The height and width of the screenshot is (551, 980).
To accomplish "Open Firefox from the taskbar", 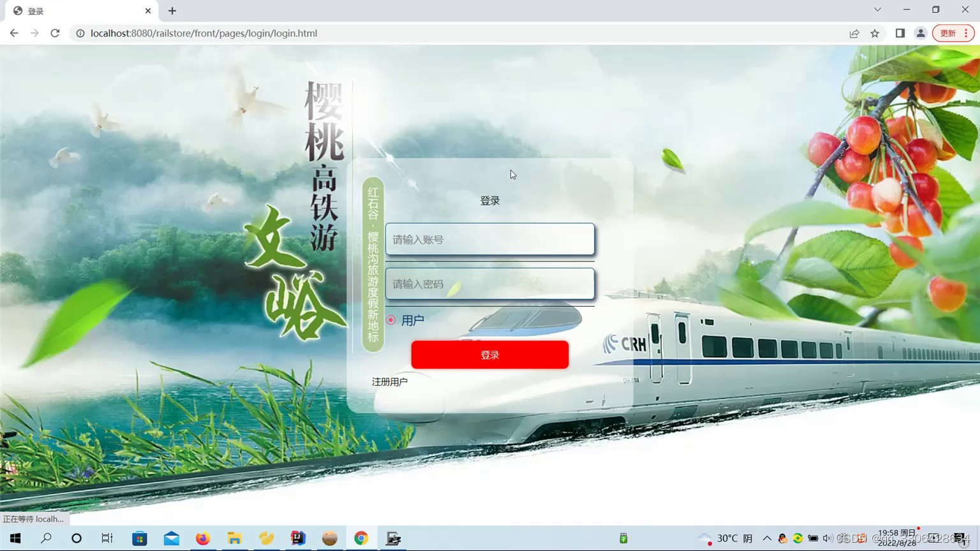I will pos(202,539).
